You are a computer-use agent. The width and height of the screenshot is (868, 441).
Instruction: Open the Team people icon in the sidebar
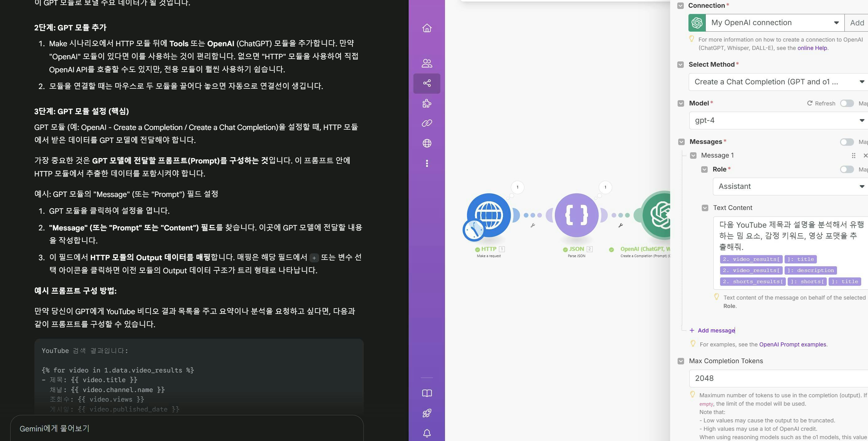(427, 63)
